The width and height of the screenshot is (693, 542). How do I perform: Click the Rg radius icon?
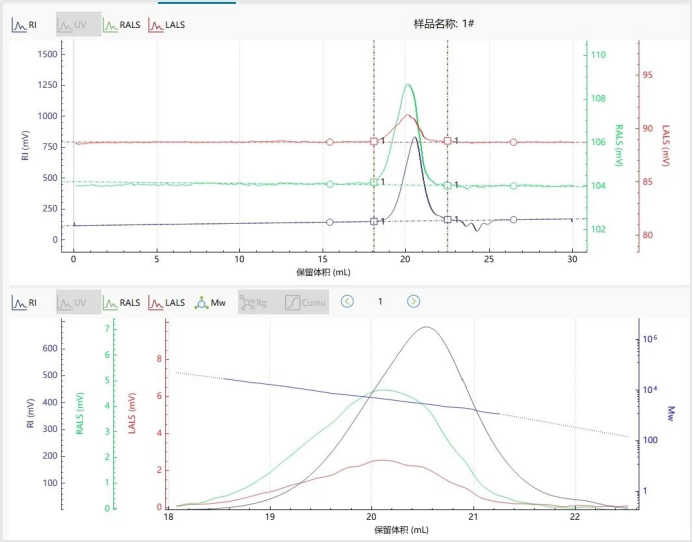point(259,301)
